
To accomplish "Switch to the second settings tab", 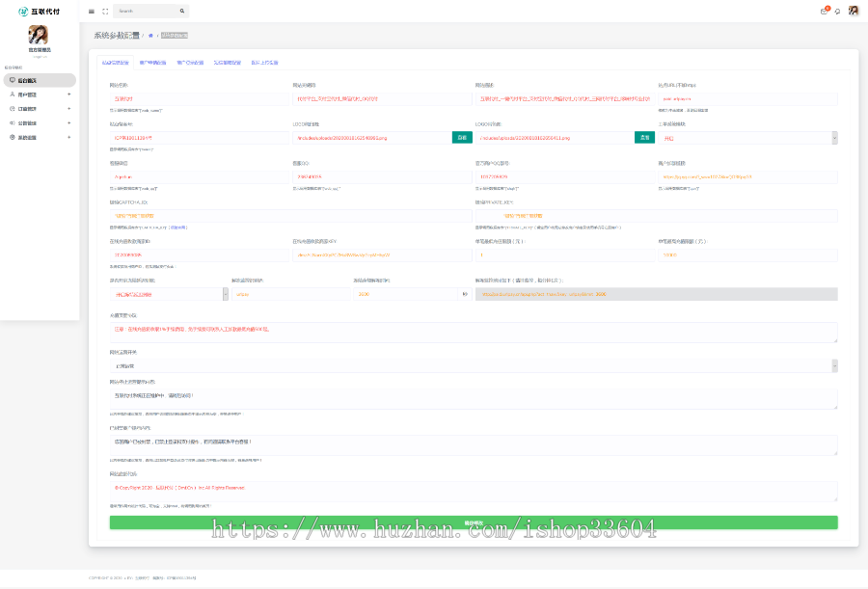I will click(152, 62).
